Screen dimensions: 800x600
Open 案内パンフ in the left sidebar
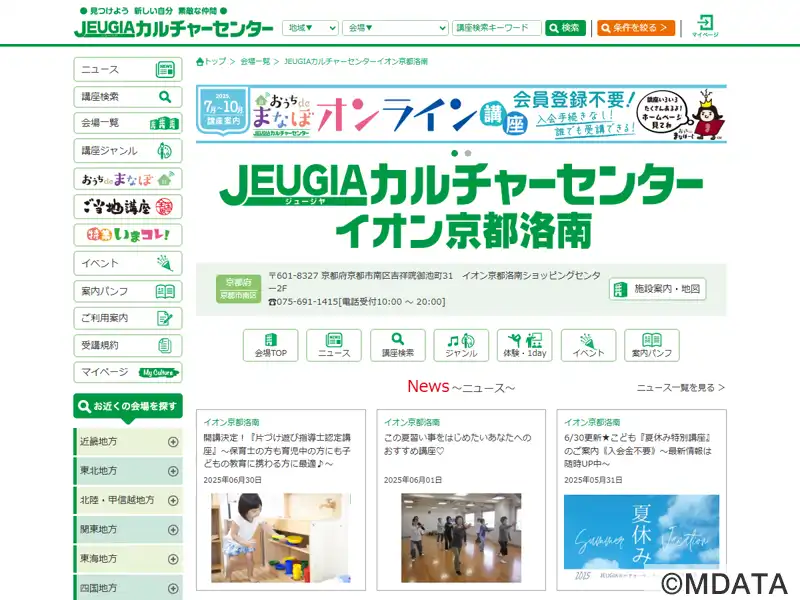pyautogui.click(x=128, y=291)
